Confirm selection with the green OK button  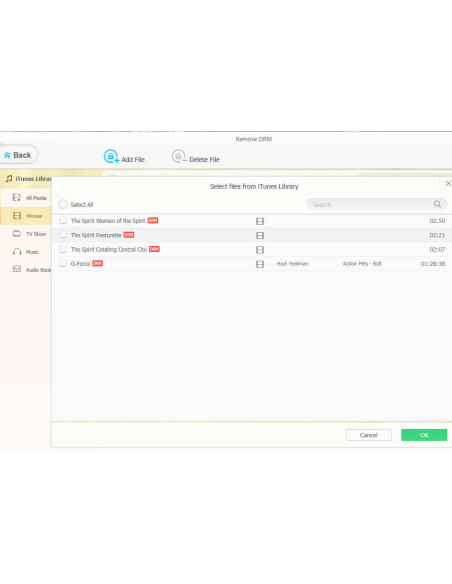(x=424, y=435)
